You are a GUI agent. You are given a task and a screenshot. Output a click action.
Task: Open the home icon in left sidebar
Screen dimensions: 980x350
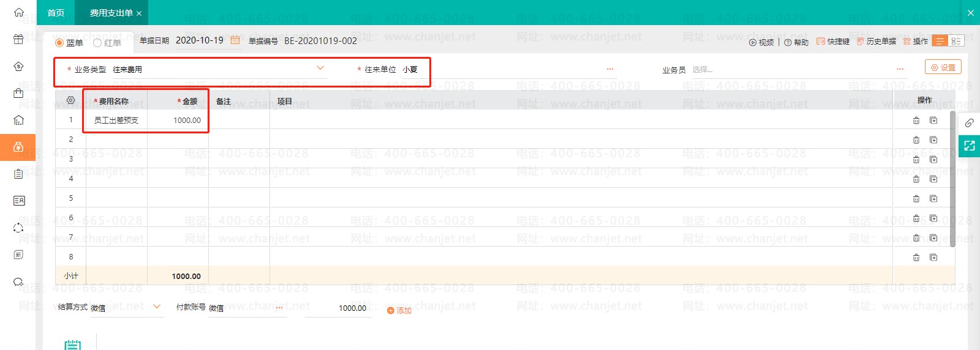click(18, 12)
